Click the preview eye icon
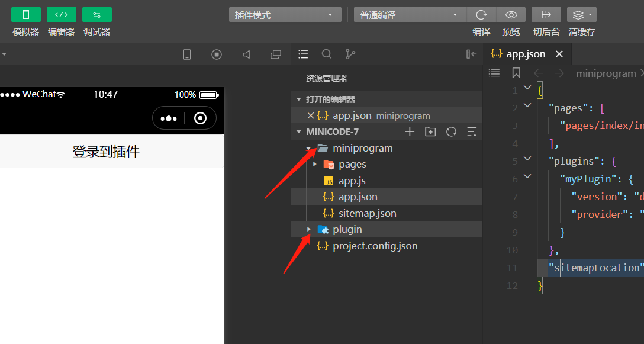This screenshot has height=344, width=644. [511, 15]
